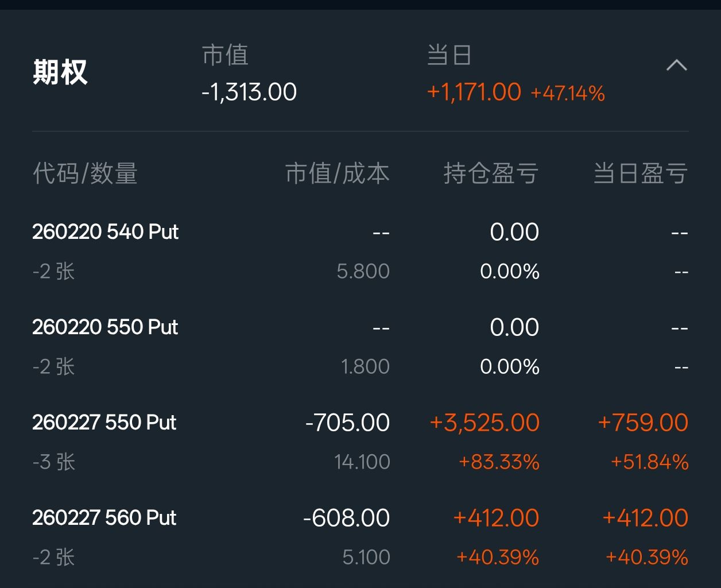
Task: Open the 260227 560 Put position
Action: pos(104,518)
